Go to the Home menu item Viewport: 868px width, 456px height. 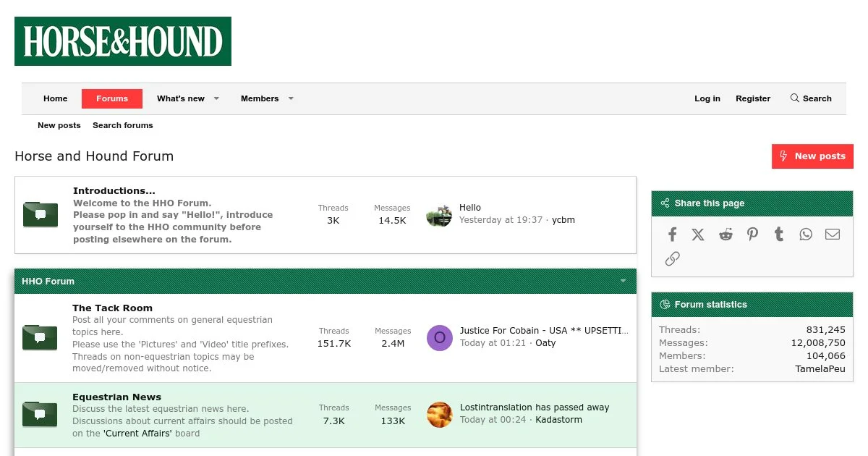[55, 98]
